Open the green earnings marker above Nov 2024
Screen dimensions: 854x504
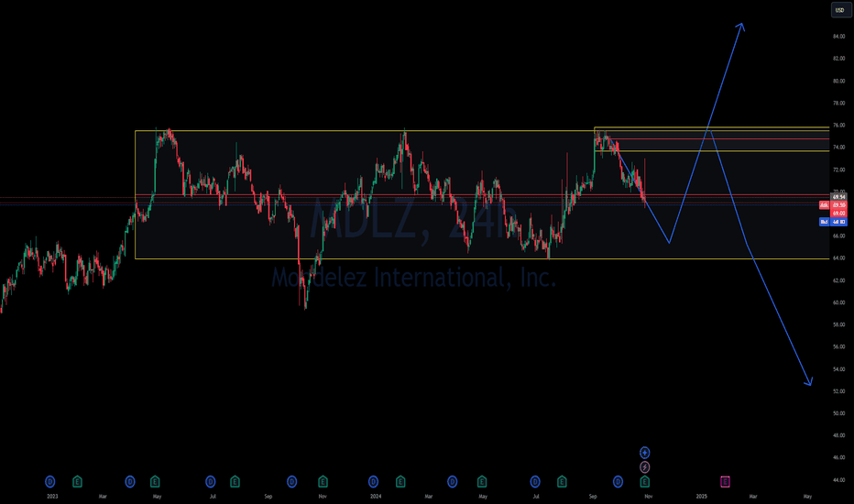(x=645, y=482)
